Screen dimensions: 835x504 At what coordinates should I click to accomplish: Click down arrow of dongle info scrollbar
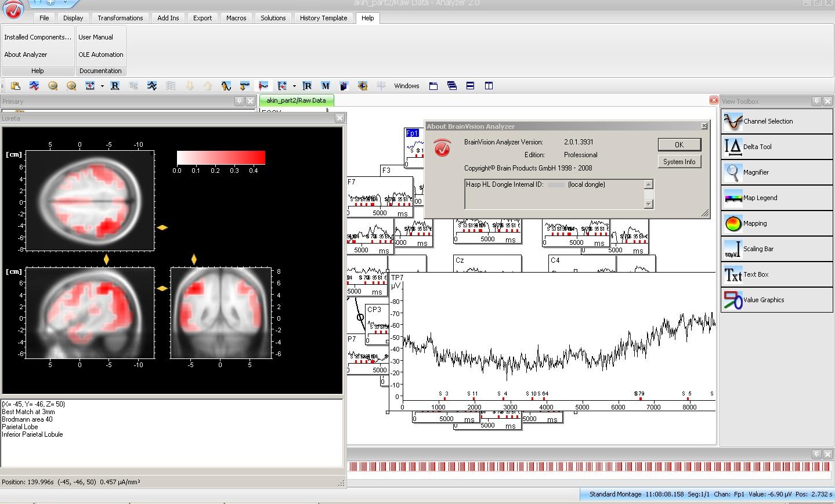649,204
